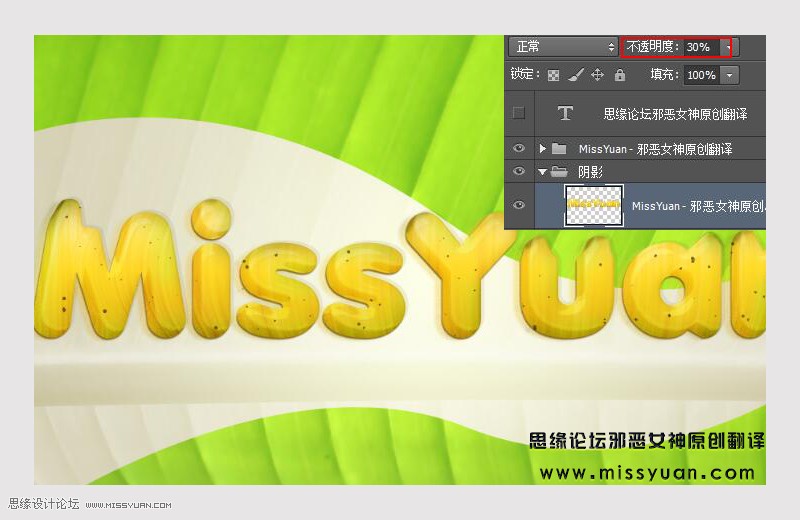Select the layer name MissYuan - 邪恶女神原创 in 阴影
Image resolution: width=800 pixels, height=520 pixels.
click(698, 206)
